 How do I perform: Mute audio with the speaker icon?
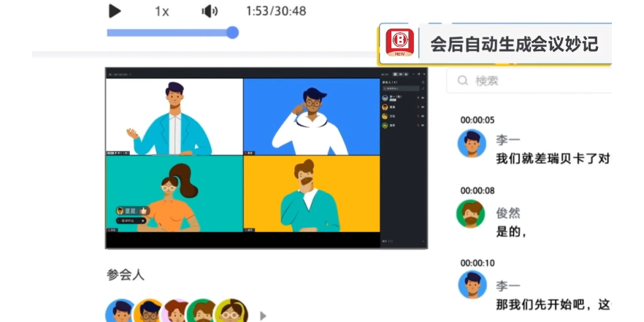click(x=210, y=11)
